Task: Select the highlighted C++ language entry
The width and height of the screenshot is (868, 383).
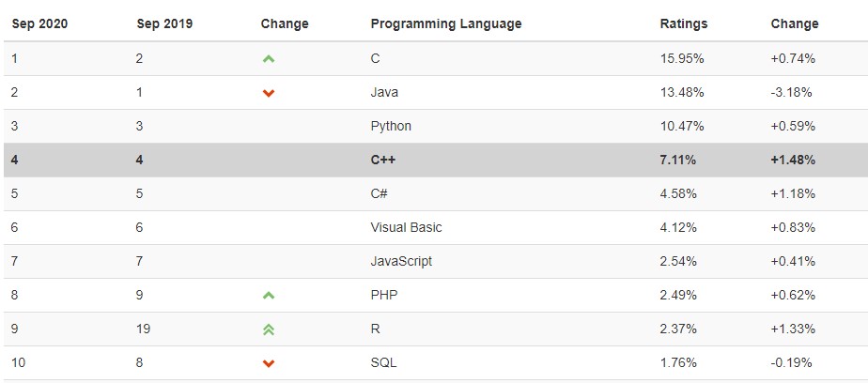Action: coord(383,160)
